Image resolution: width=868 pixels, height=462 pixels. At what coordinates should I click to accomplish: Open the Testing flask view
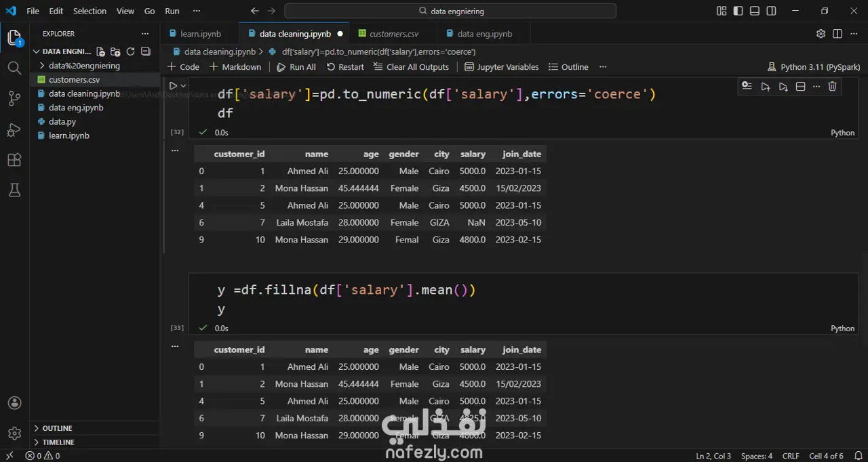pyautogui.click(x=14, y=191)
